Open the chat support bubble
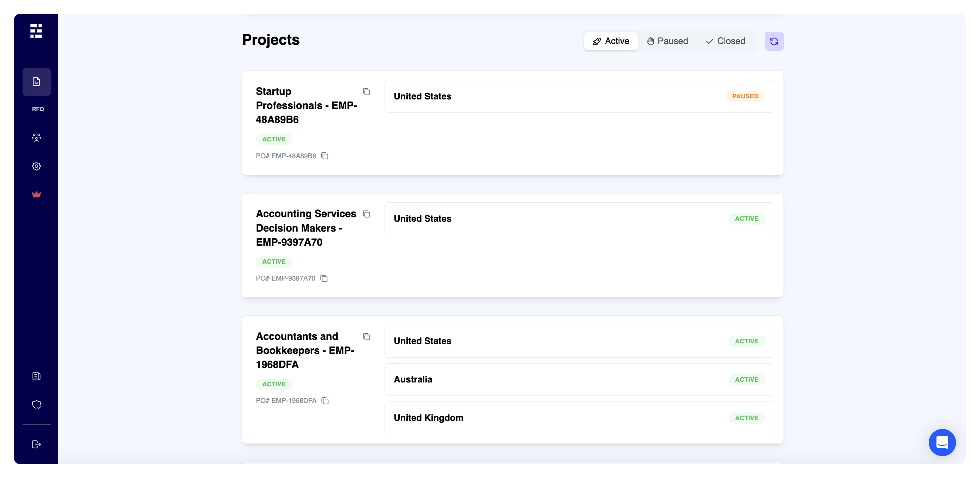980x478 pixels. 942,442
